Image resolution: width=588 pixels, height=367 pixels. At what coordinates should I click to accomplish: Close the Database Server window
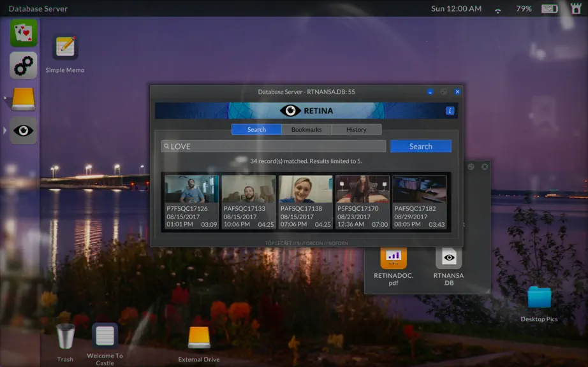click(x=457, y=92)
